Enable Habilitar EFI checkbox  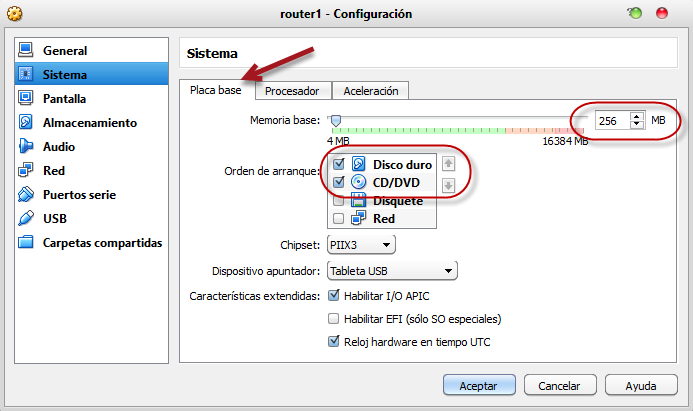334,319
